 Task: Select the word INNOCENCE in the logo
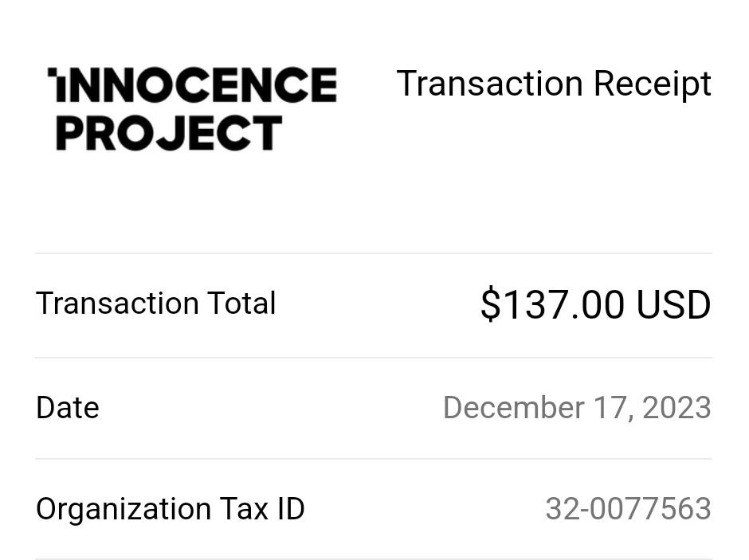(x=193, y=84)
